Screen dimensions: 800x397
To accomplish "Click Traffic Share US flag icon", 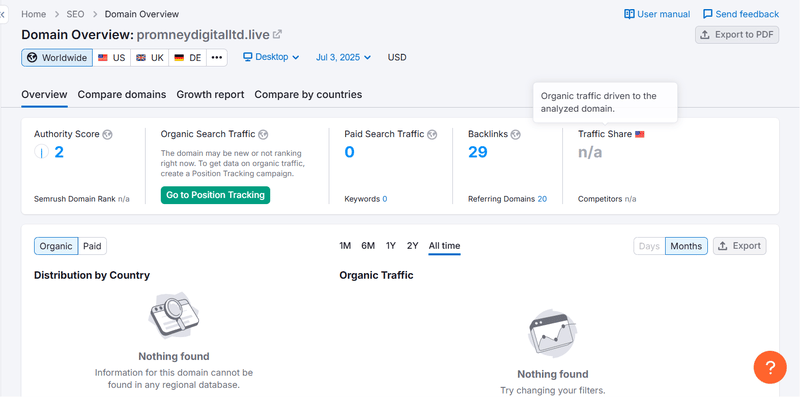I will [640, 134].
